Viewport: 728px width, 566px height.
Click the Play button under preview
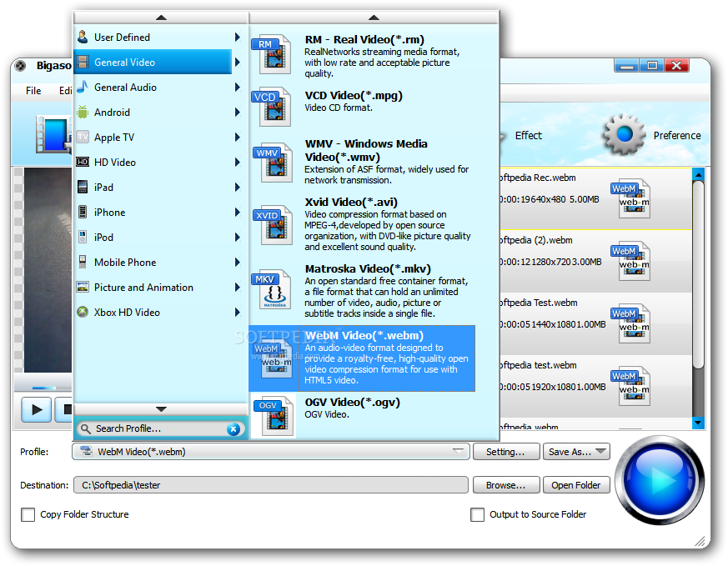click(x=36, y=409)
